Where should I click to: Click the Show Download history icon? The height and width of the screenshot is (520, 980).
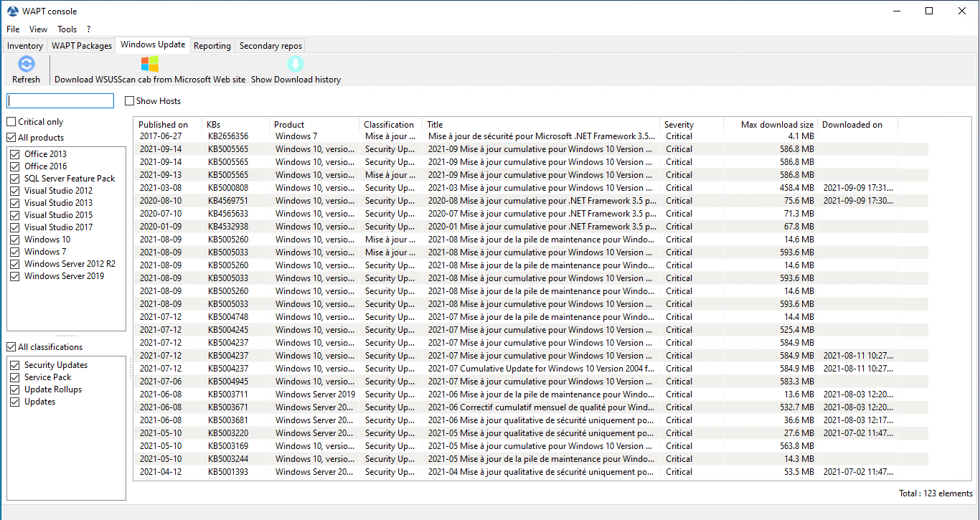coord(296,65)
